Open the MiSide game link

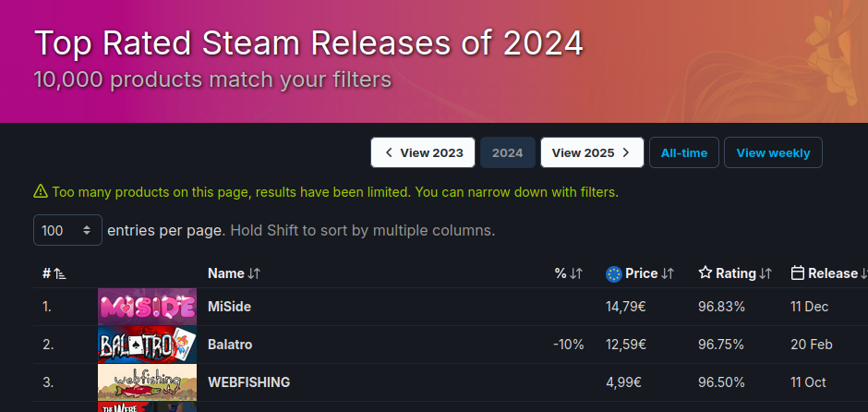[229, 307]
